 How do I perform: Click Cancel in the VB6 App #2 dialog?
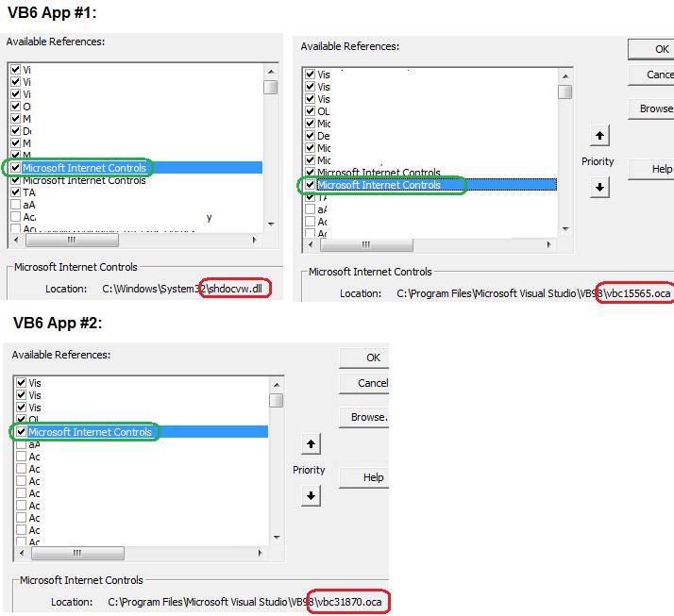coord(373,383)
